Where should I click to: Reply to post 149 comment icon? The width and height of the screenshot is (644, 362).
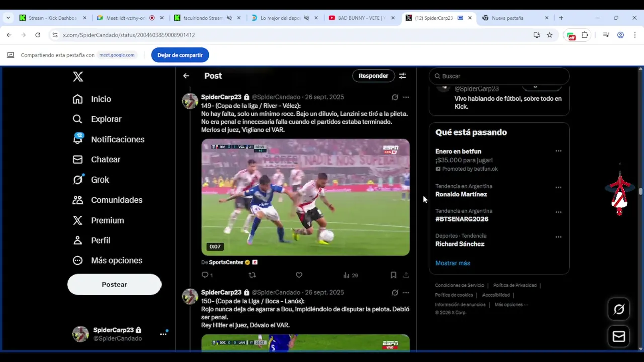(205, 275)
